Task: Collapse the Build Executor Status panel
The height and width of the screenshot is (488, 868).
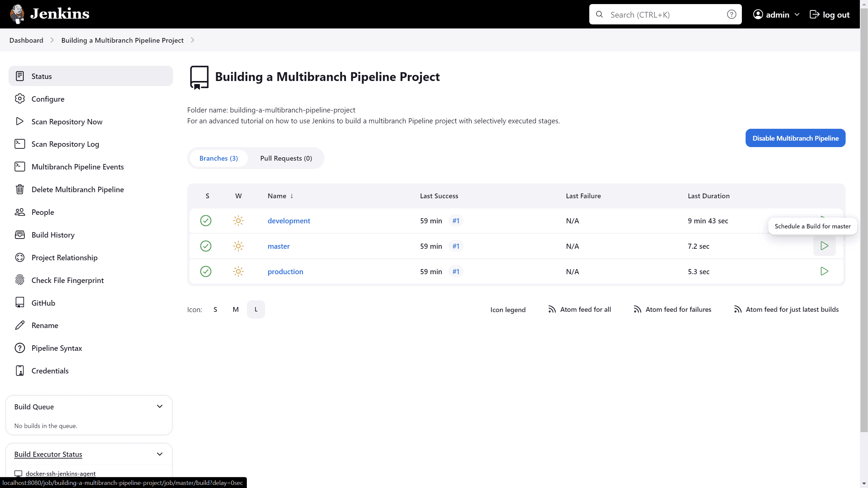Action: 160,454
